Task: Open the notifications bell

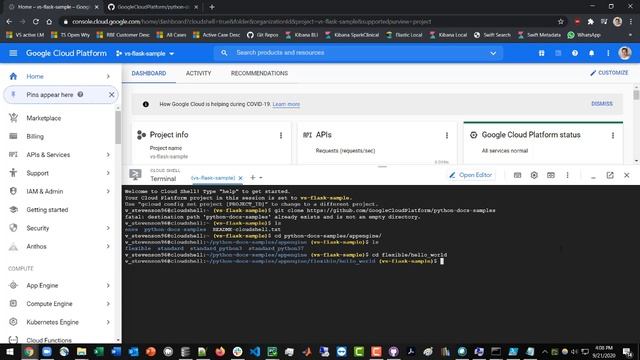Action: click(591, 53)
